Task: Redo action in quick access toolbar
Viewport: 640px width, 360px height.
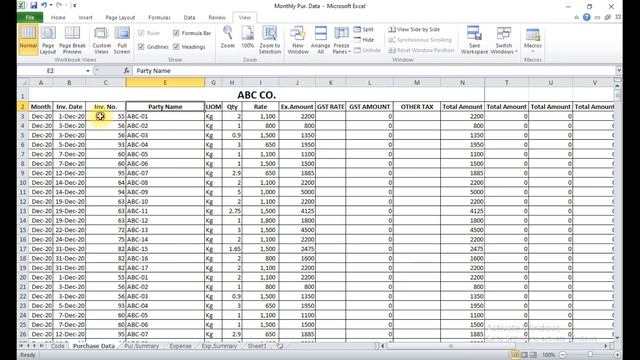Action: 59,5
